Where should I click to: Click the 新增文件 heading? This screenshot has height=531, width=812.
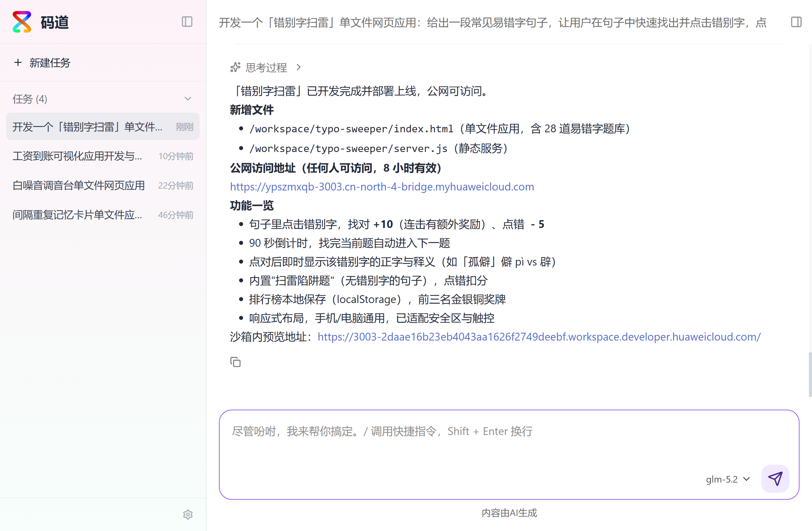(x=252, y=110)
